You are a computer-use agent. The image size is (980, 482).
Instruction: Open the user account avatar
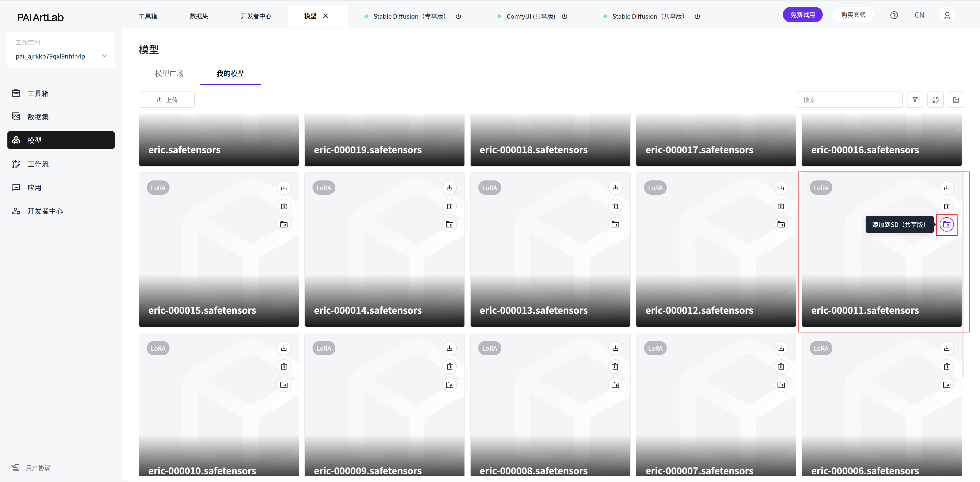point(947,15)
